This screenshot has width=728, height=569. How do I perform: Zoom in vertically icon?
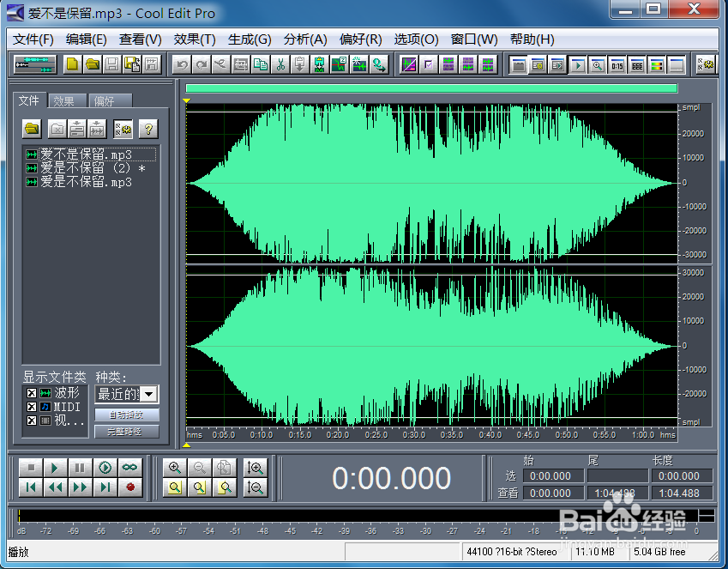(x=255, y=468)
